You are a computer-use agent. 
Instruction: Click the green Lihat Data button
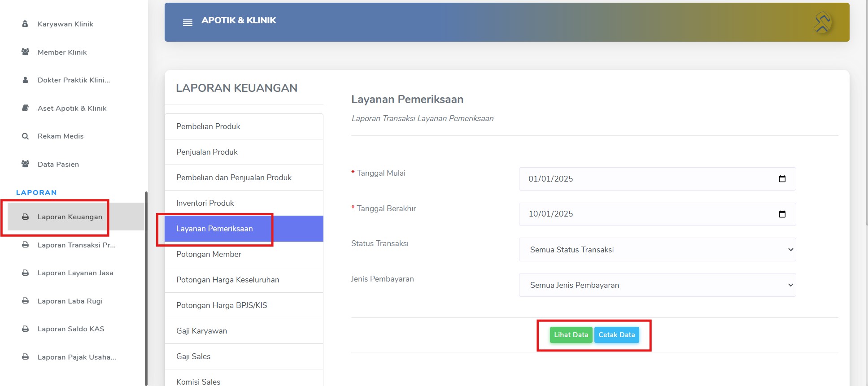[x=571, y=335]
